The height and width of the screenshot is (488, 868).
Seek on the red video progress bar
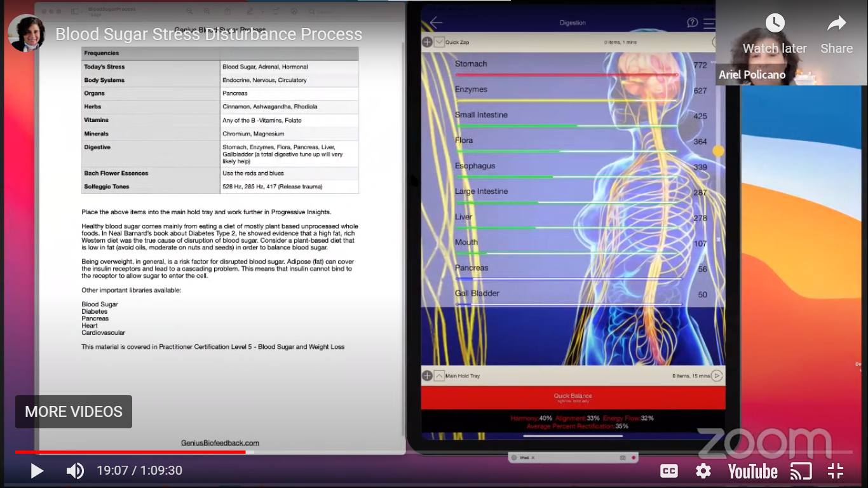[x=434, y=452]
